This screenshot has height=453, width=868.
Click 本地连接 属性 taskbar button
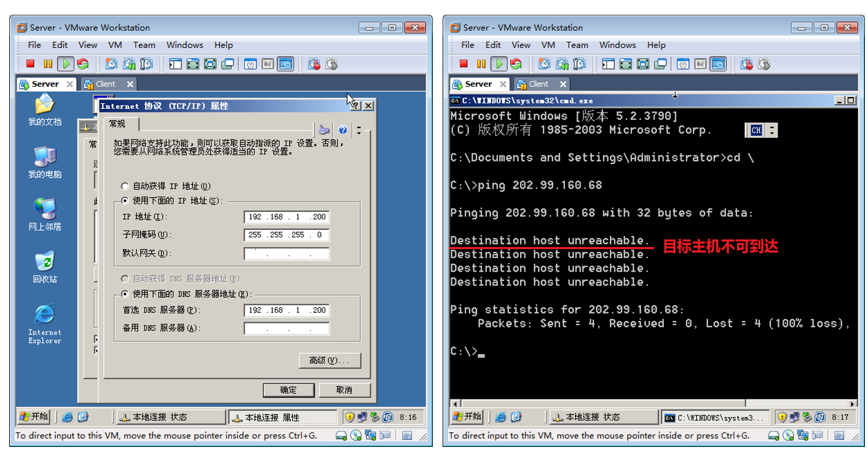282,417
